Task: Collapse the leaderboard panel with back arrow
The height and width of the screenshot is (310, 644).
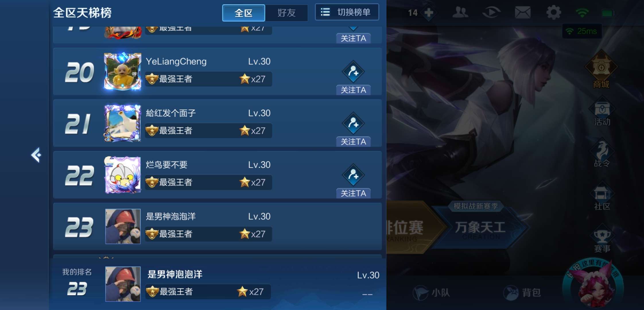Action: click(x=36, y=155)
